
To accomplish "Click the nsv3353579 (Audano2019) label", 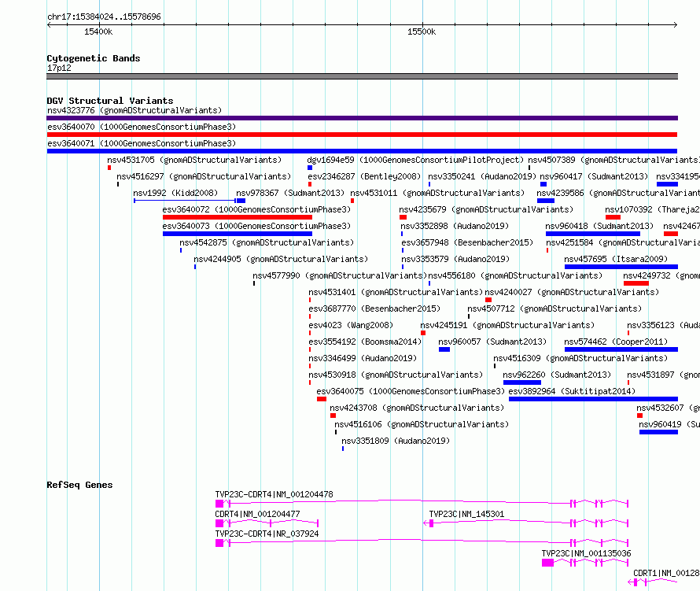I will (x=455, y=259).
